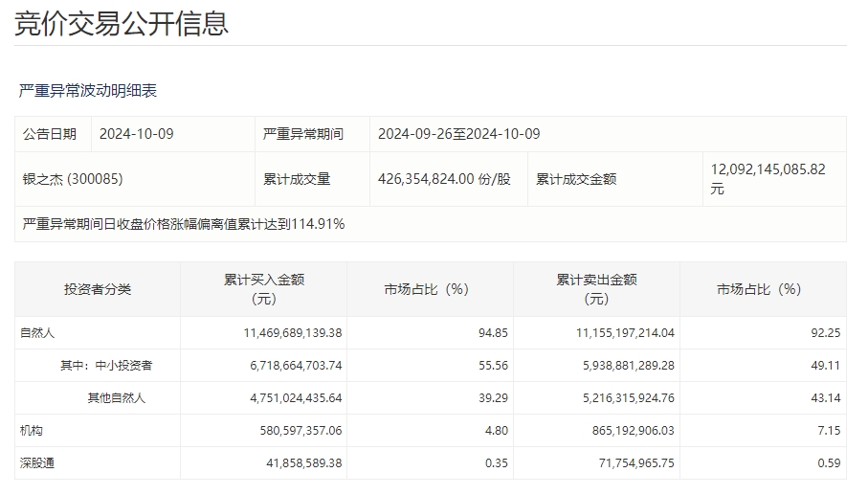Click the 114.91% deviation notice line
This screenshot has width=868, height=495.
click(x=184, y=224)
